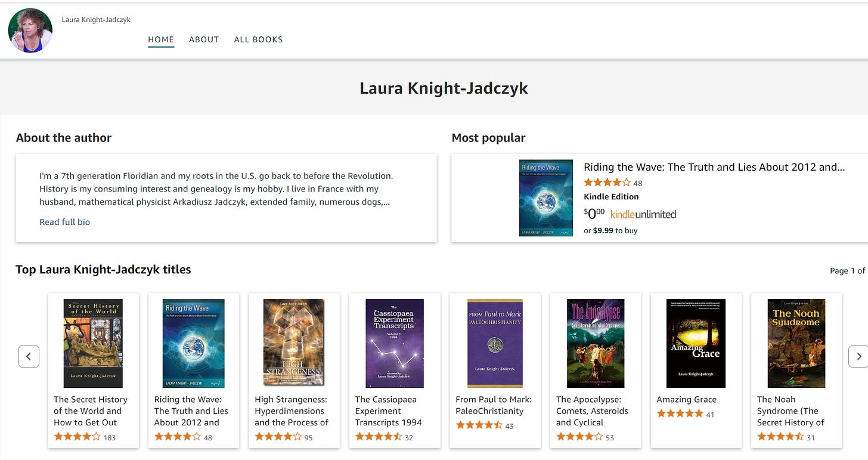Click stars with 53 ratings

click(x=579, y=437)
